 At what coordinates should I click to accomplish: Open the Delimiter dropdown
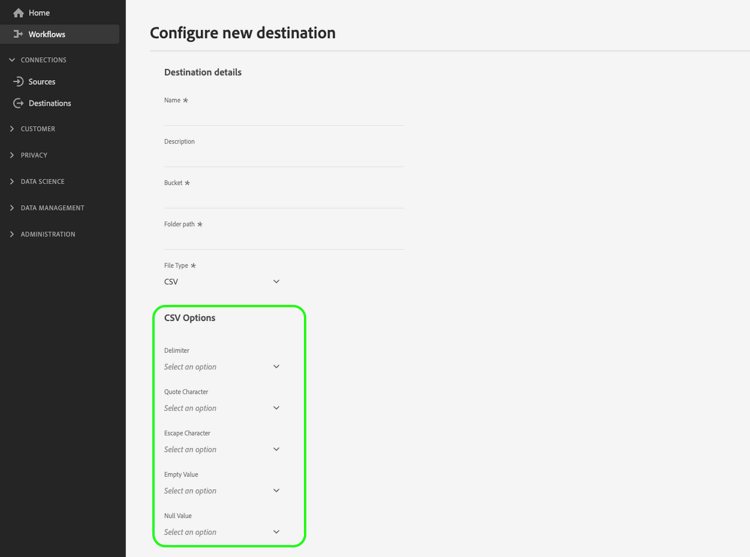[x=222, y=367]
